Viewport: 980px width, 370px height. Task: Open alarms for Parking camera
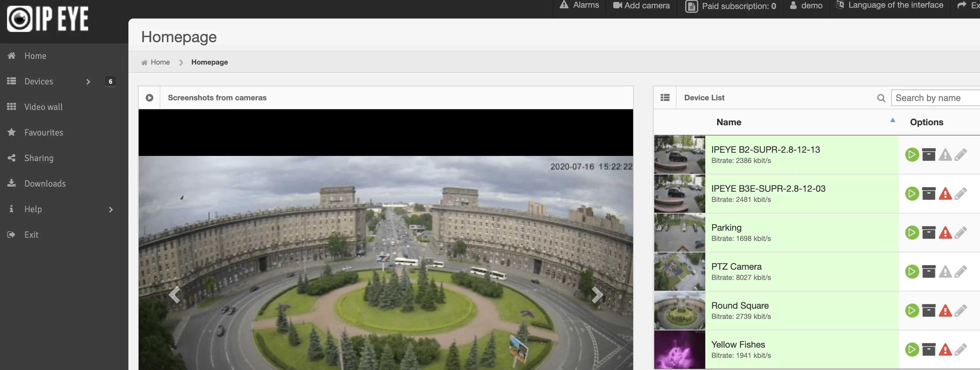[x=946, y=233]
